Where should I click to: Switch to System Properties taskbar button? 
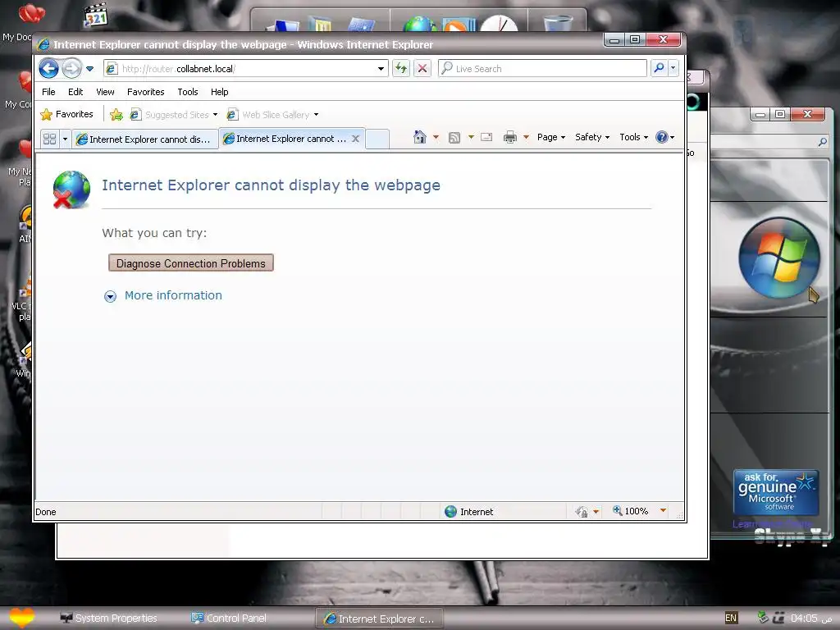point(109,619)
